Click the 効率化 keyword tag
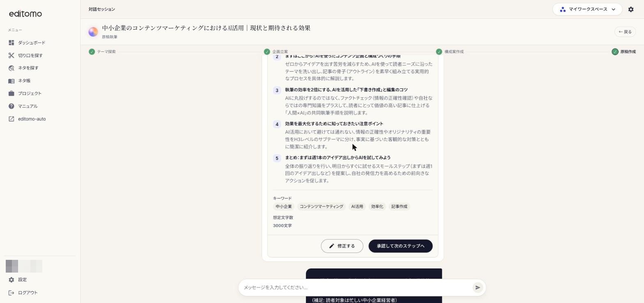644x303 pixels. (377, 206)
